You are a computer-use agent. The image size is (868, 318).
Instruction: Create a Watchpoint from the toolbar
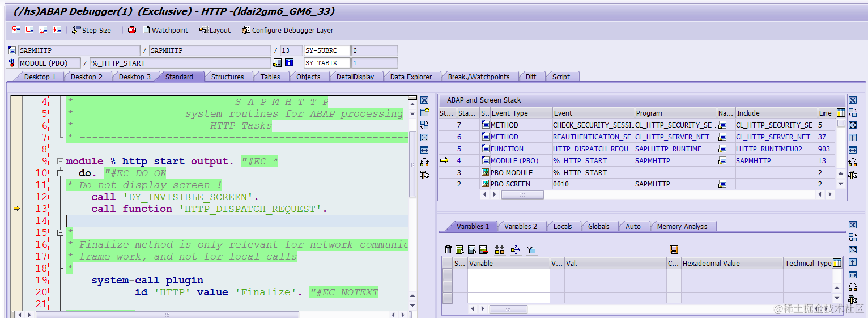[x=165, y=30]
